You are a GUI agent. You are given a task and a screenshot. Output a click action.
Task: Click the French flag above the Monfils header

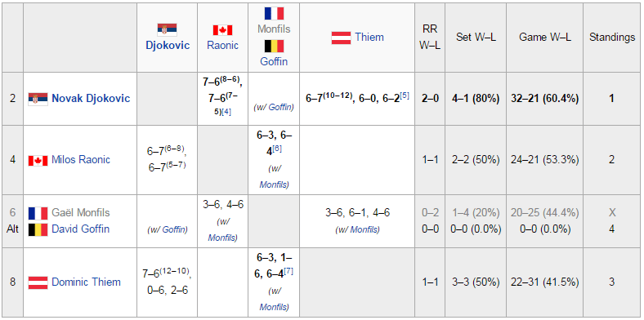pos(274,14)
